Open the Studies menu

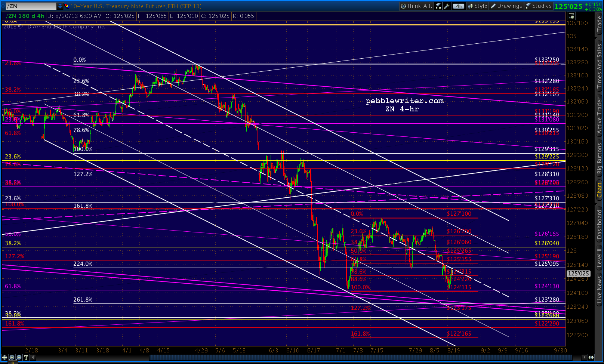[538, 6]
